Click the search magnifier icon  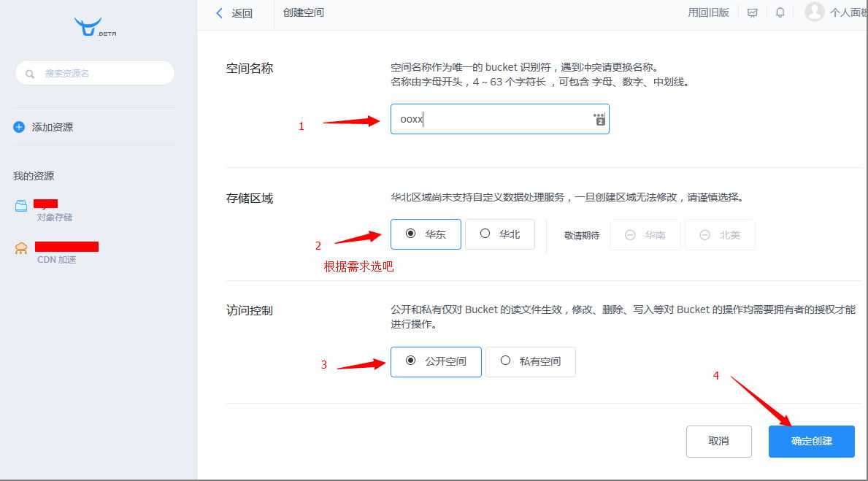(x=29, y=73)
